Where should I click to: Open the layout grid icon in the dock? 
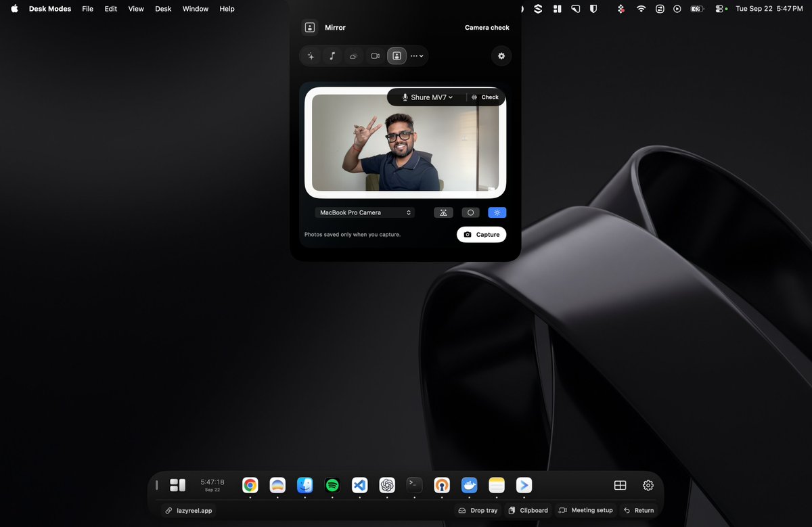620,485
